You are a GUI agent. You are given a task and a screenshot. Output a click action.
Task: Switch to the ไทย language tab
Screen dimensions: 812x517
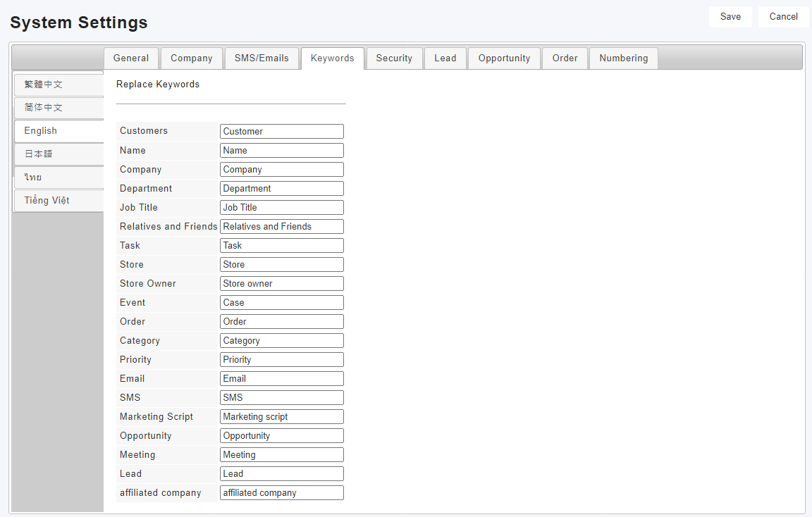(x=59, y=177)
